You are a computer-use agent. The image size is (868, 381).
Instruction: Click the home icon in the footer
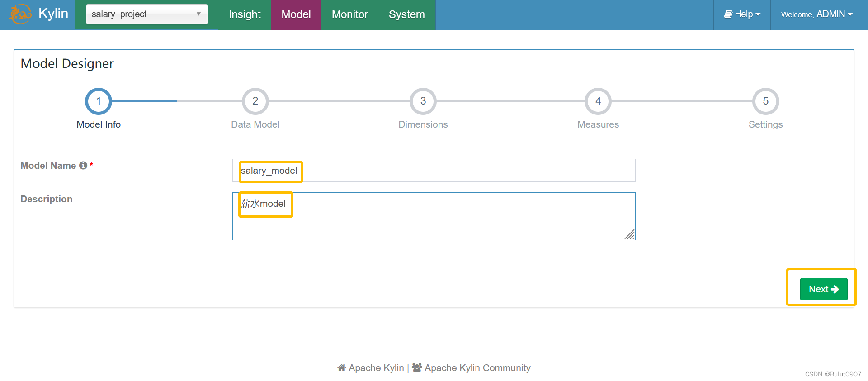[342, 368]
